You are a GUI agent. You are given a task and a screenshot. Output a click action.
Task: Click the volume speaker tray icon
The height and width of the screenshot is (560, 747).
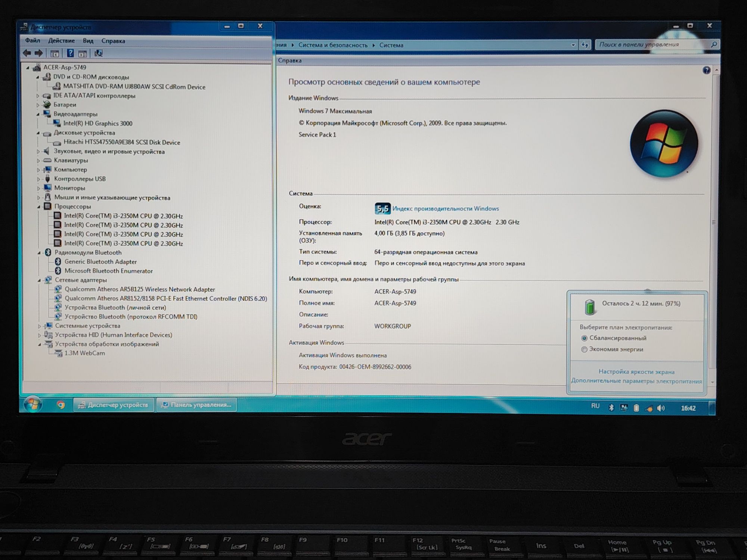661,408
